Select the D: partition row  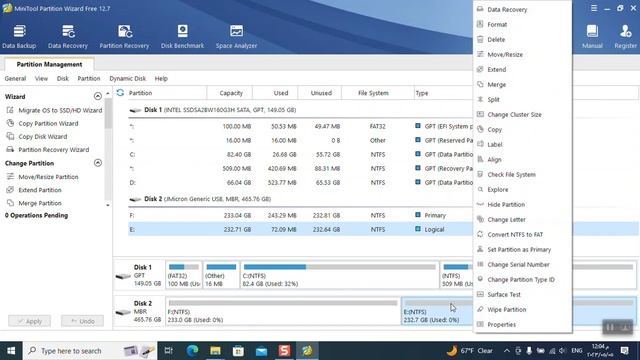click(300, 182)
